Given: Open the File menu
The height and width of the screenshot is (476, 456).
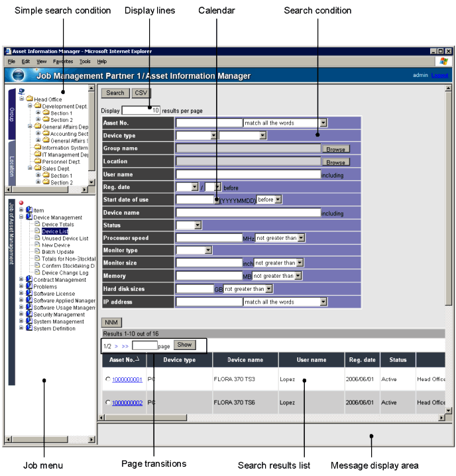Looking at the screenshot, I should point(11,61).
